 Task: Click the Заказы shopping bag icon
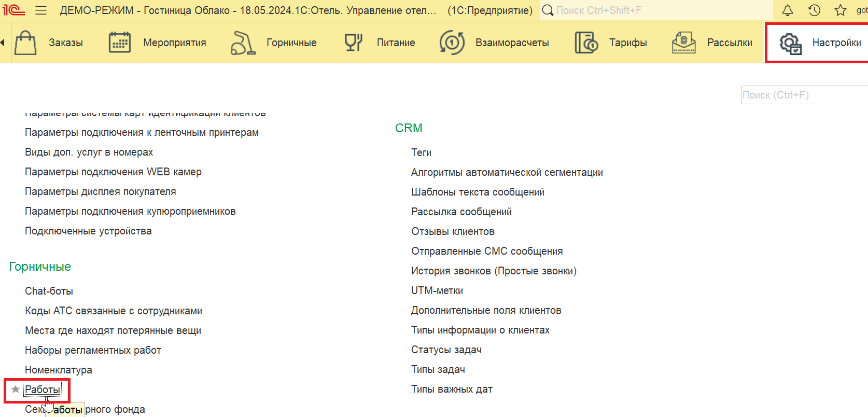(x=25, y=43)
